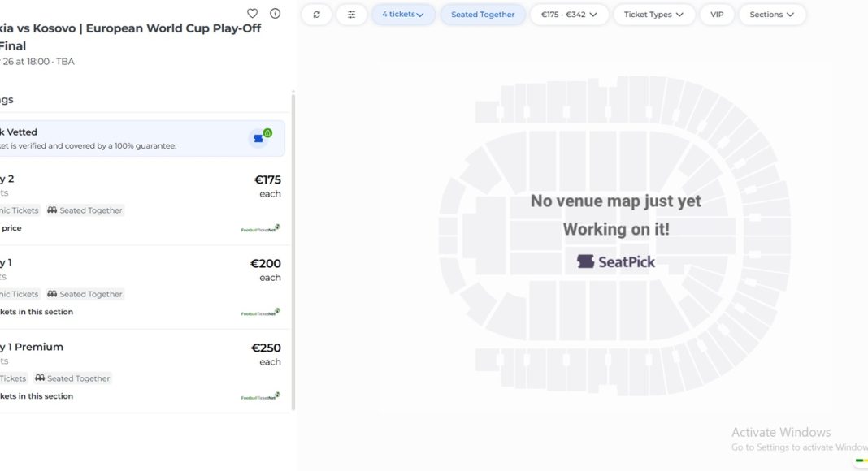
Task: Expand the 4 tickets quantity dropdown
Action: (x=403, y=15)
